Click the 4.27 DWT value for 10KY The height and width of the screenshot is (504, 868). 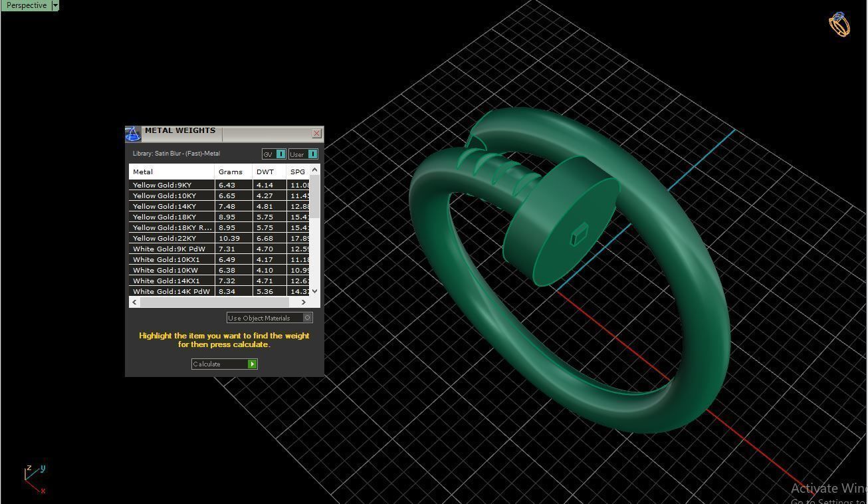coord(265,195)
